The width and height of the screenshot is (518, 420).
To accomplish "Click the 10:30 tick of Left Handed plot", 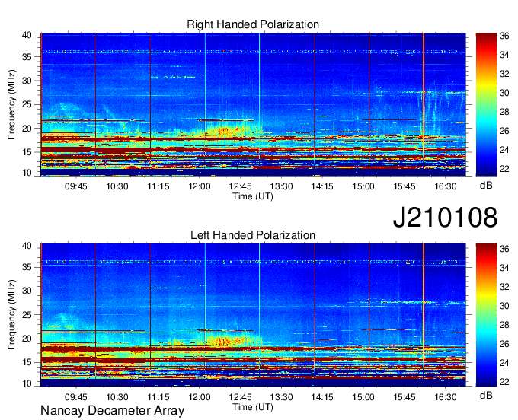I will click(117, 396).
